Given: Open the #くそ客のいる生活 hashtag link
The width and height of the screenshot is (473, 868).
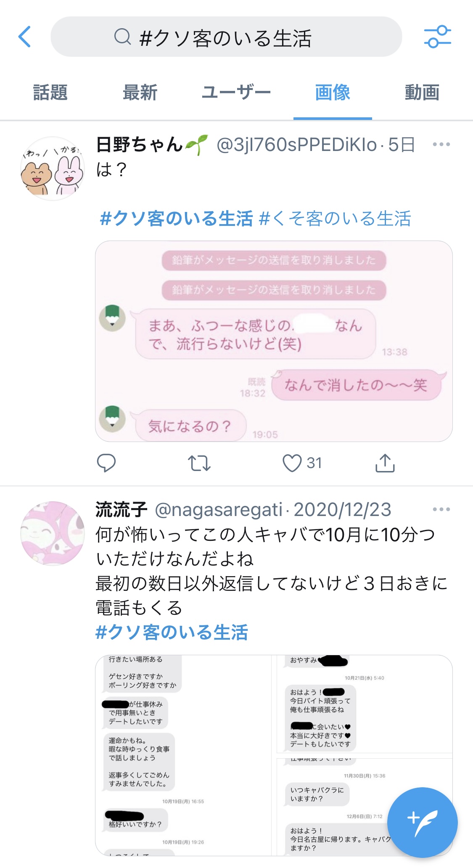Looking at the screenshot, I should [x=335, y=219].
